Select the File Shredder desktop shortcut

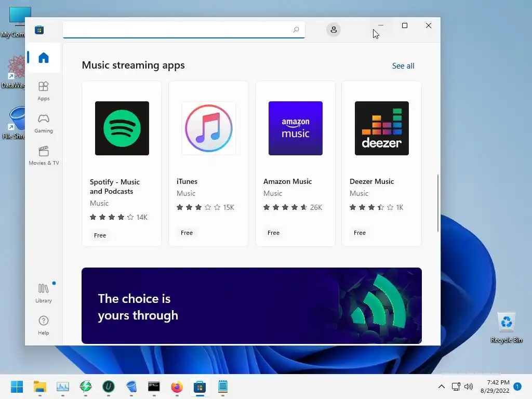tap(13, 123)
